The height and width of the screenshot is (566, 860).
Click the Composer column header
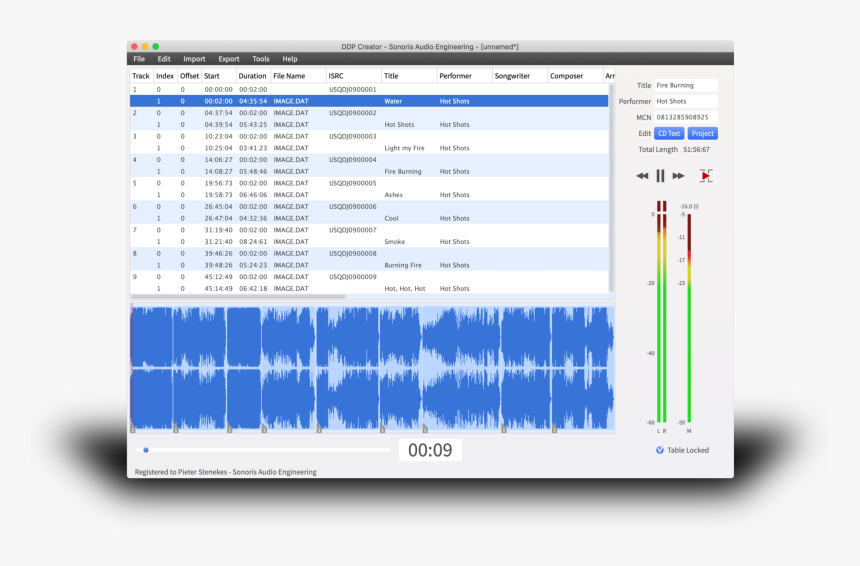click(575, 76)
